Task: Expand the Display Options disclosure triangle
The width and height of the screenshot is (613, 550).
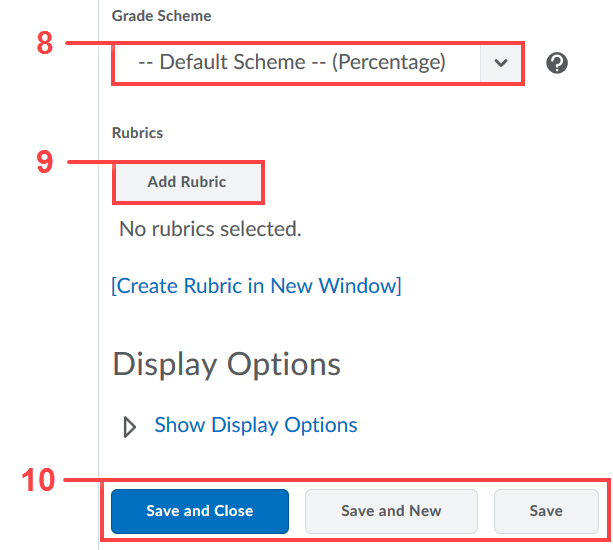Action: (x=130, y=427)
